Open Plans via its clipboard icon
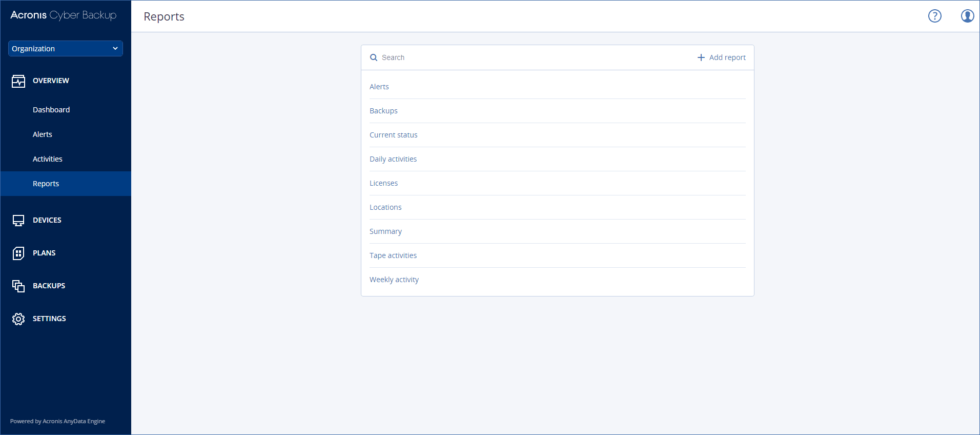The height and width of the screenshot is (435, 980). tap(18, 253)
